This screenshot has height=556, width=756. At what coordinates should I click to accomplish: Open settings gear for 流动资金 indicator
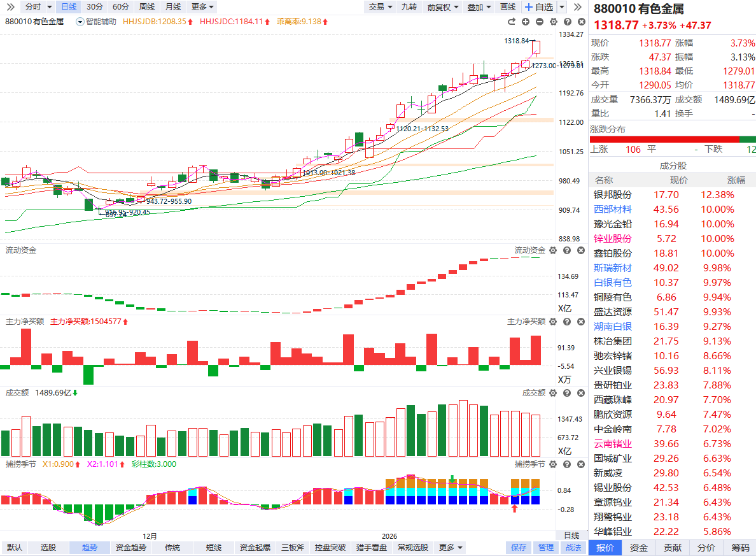552,250
